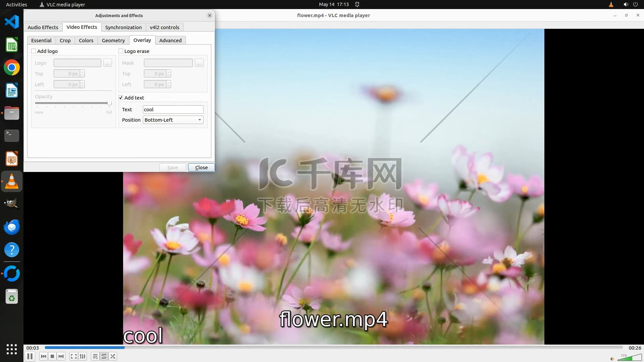Screen dimensions: 644x362
Task: Open the Synchronization tab
Action: (123, 27)
